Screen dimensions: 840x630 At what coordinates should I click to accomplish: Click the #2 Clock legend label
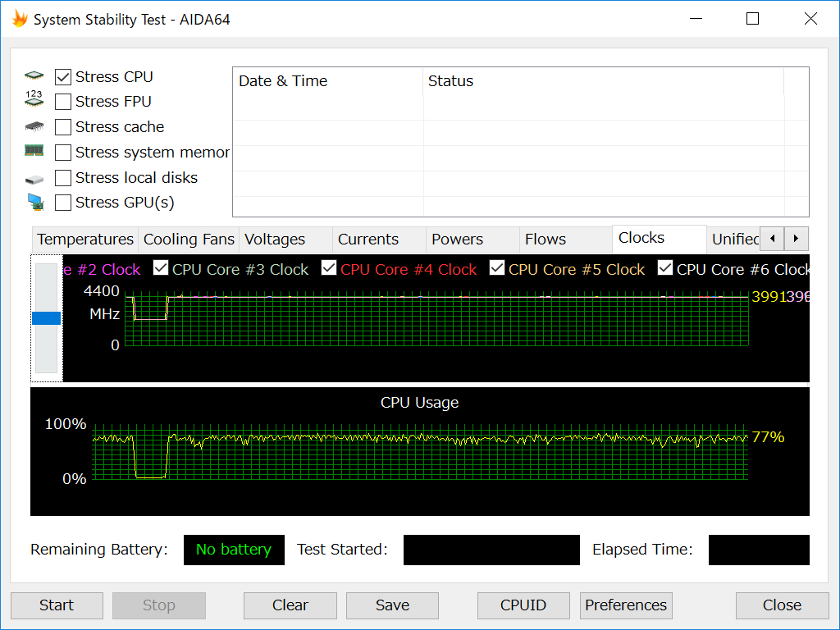pos(103,269)
